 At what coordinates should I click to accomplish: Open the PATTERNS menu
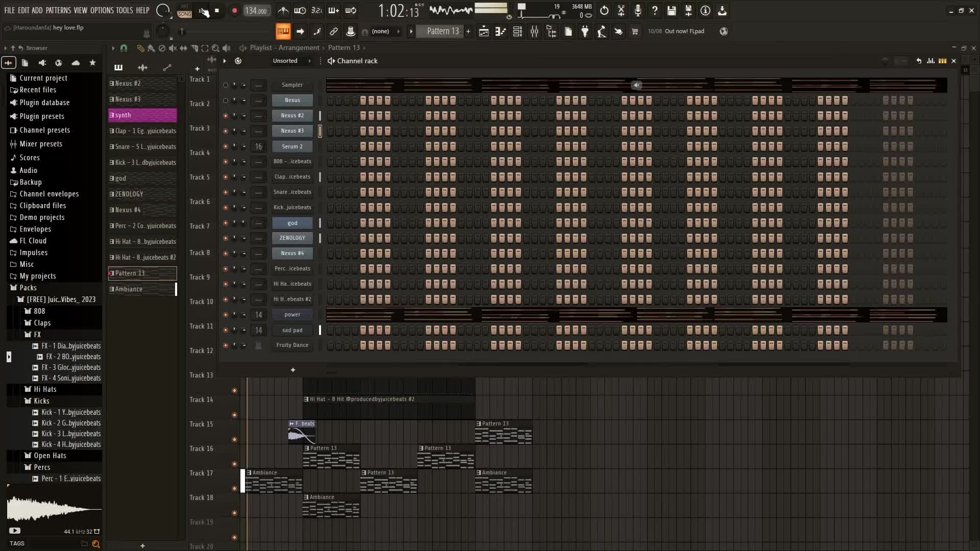point(58,10)
